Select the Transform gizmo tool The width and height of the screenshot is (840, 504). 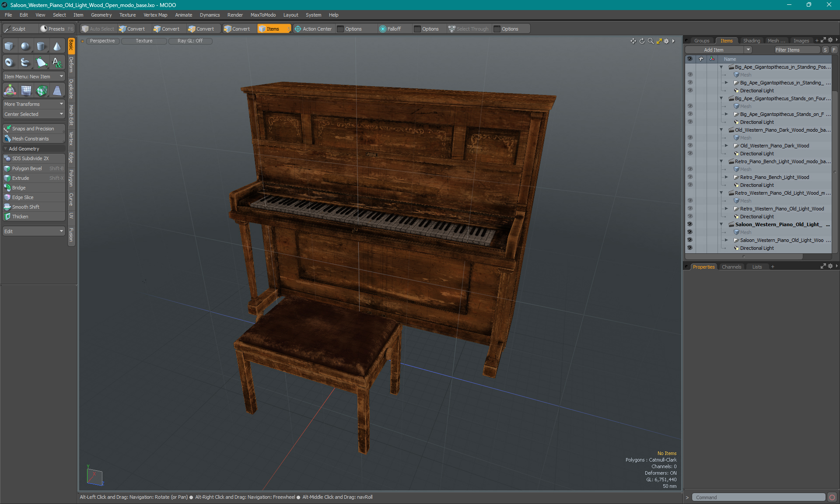[x=10, y=91]
